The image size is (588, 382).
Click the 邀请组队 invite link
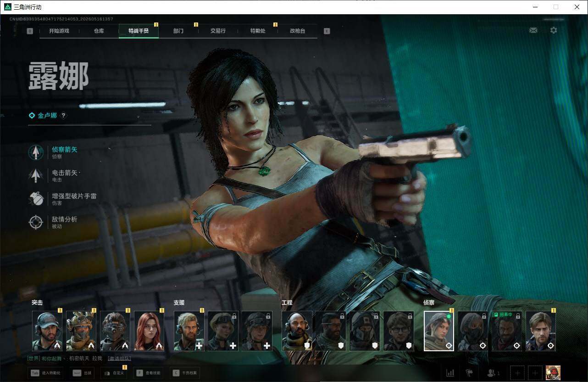click(119, 358)
